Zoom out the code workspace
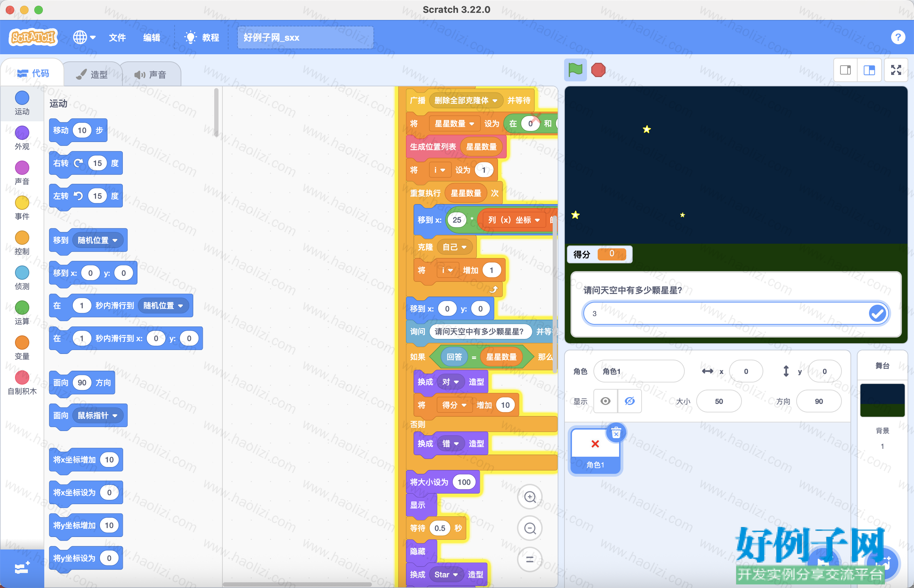The width and height of the screenshot is (914, 588). click(x=530, y=528)
